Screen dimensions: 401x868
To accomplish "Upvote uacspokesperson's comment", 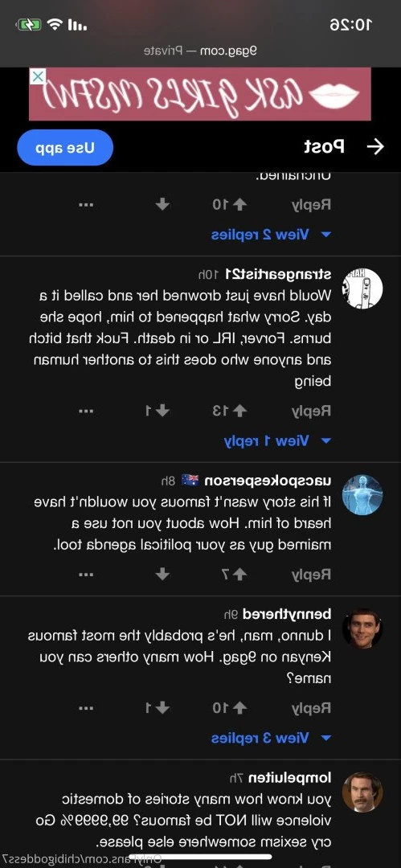I will coord(239,574).
